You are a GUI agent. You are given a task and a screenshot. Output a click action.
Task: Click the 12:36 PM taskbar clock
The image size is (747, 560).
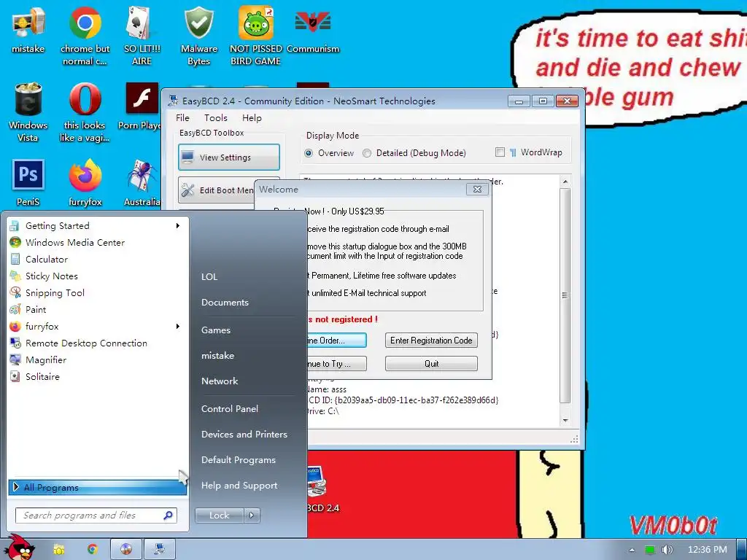pos(708,550)
